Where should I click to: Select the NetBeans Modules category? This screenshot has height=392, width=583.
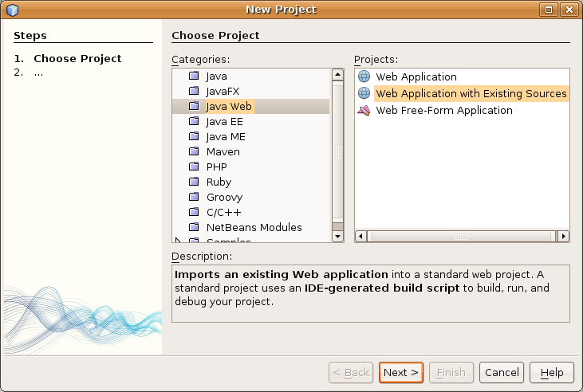pos(254,227)
